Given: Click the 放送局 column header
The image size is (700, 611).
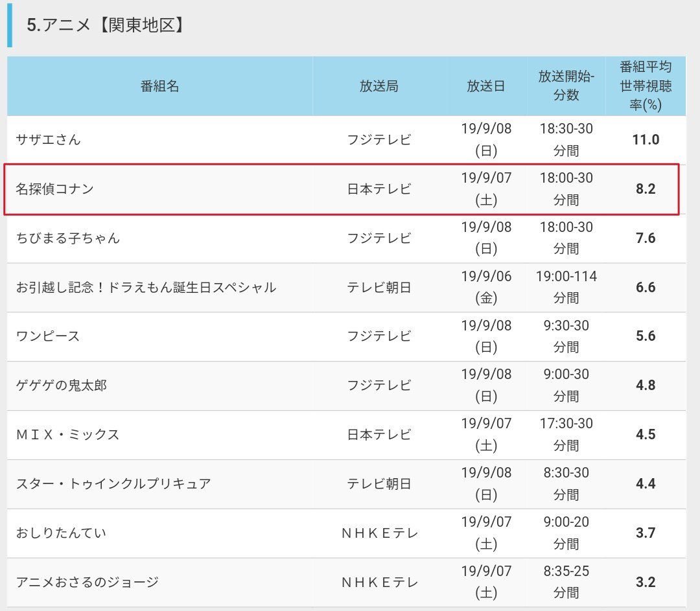Looking at the screenshot, I should (x=379, y=86).
